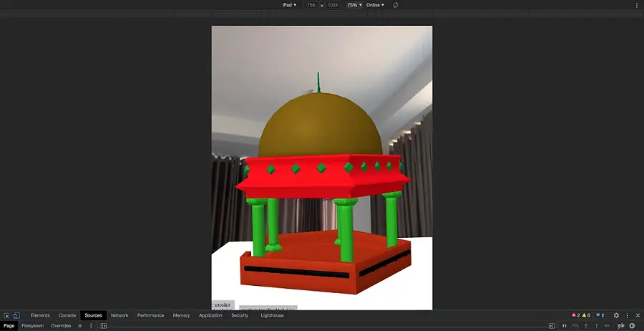Open the customize DevTools three-dot menu
This screenshot has width=644, height=331.
tap(627, 315)
